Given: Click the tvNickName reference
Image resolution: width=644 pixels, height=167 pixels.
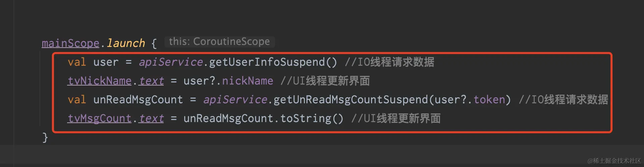Looking at the screenshot, I should tap(99, 81).
